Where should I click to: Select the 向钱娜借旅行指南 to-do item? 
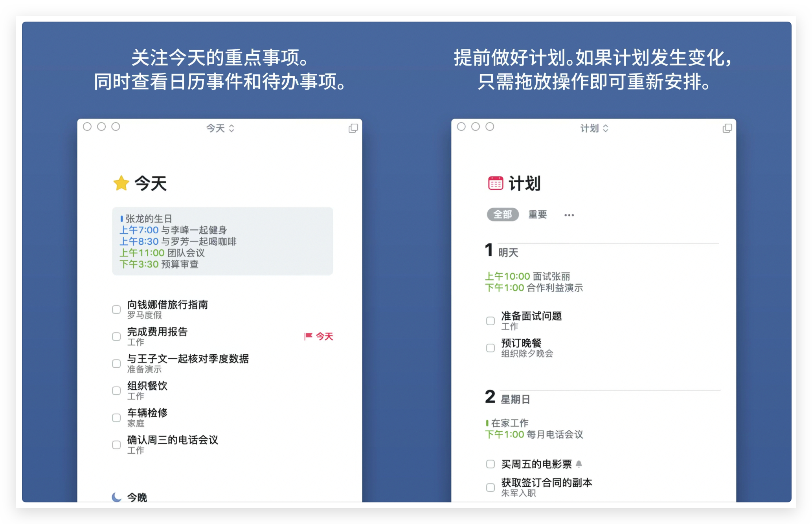tap(167, 304)
